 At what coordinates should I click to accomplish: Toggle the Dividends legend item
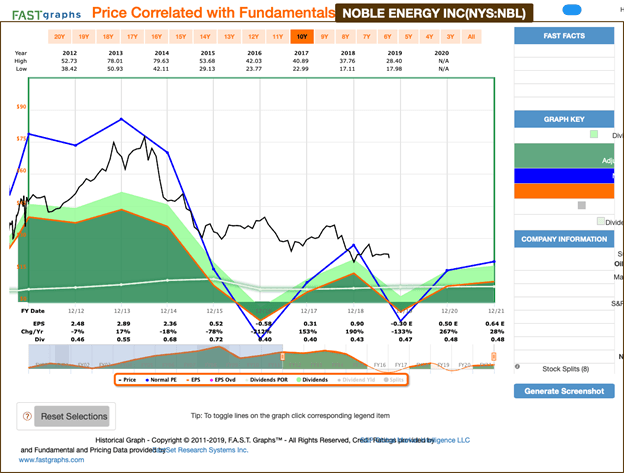click(312, 380)
